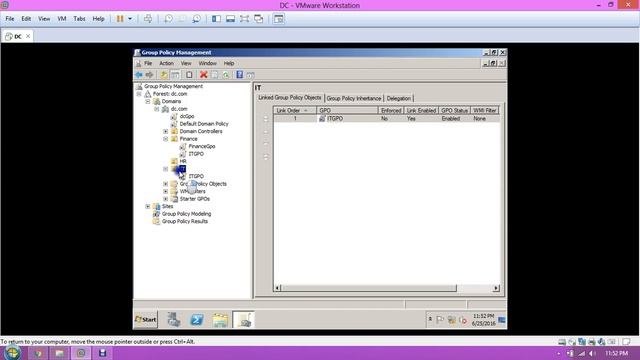
Task: Open the GPMC Window menu
Action: (x=207, y=63)
